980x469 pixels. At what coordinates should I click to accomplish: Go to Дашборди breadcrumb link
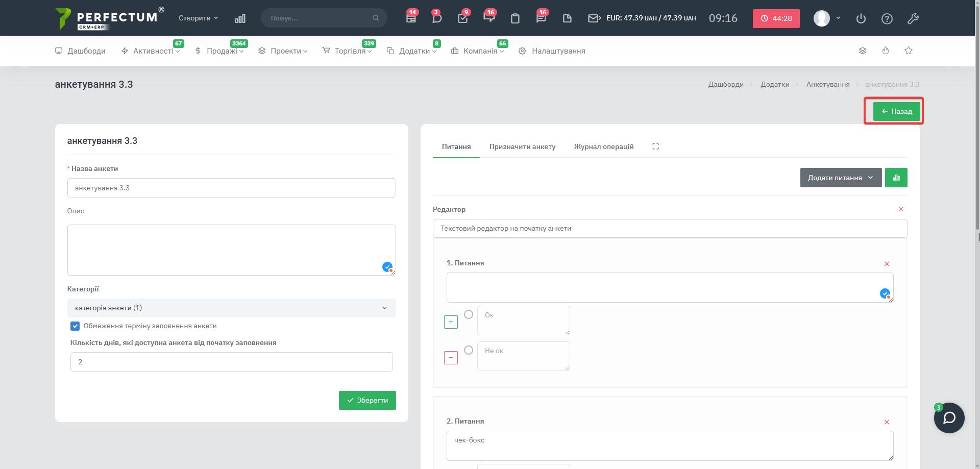(725, 84)
